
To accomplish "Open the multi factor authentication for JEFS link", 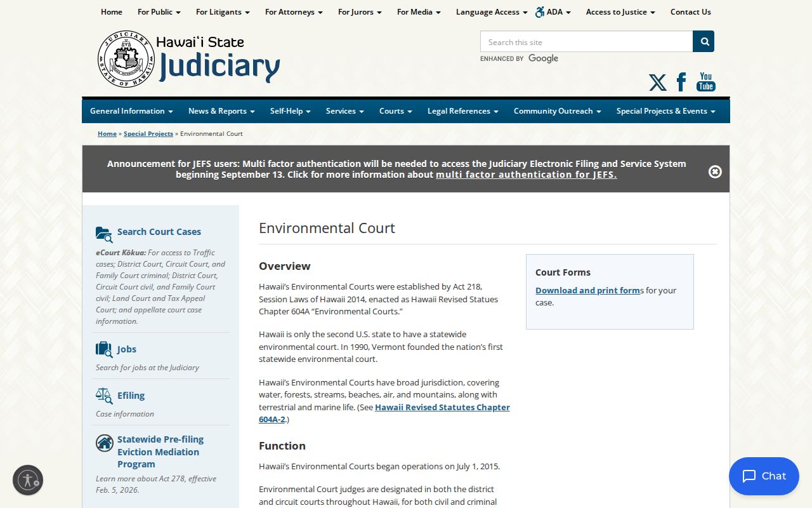I will click(x=527, y=175).
